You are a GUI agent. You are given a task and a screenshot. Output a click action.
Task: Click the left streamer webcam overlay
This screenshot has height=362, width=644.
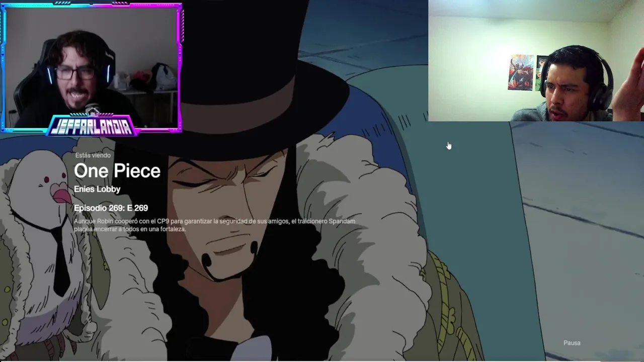[x=91, y=68]
